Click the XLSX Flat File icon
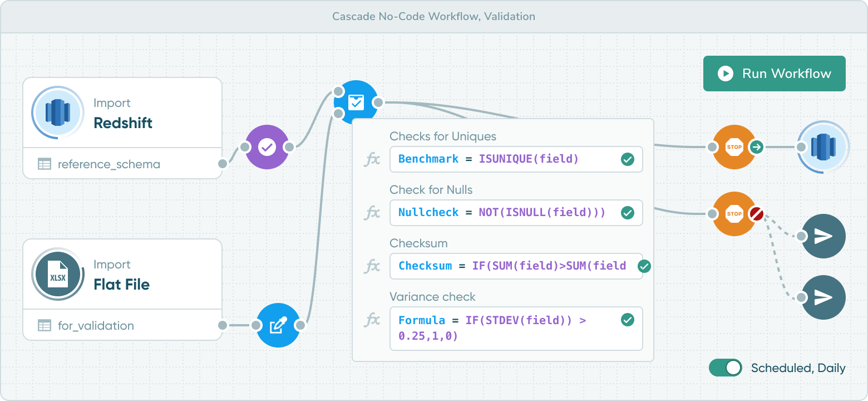 click(x=57, y=274)
